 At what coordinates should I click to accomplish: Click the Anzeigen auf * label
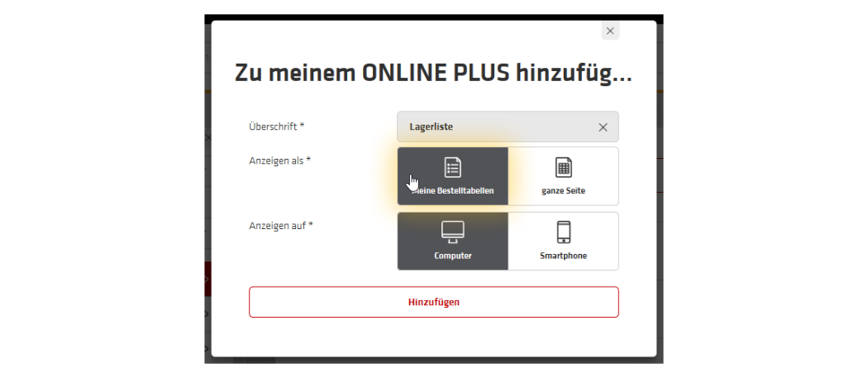tap(281, 226)
